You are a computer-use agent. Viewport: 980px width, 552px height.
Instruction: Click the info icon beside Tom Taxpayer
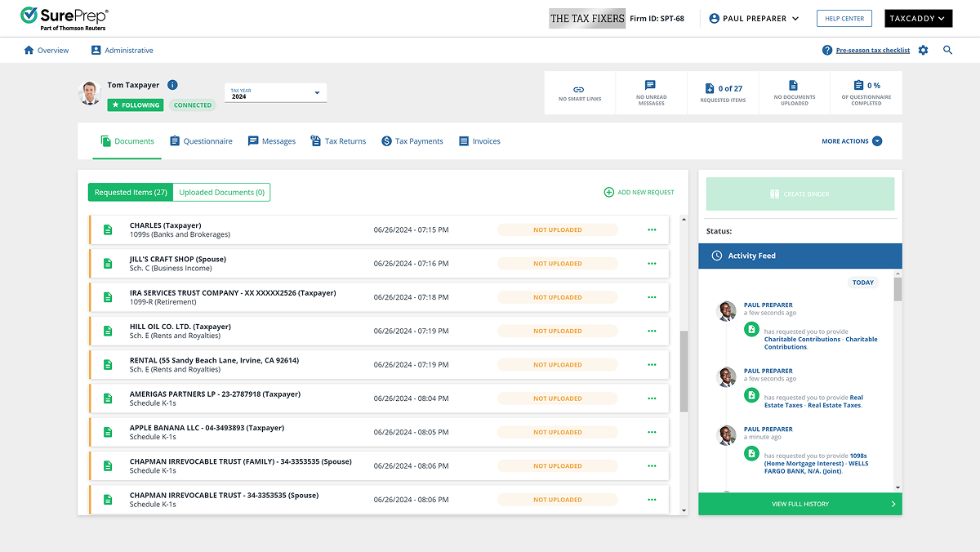pos(172,85)
